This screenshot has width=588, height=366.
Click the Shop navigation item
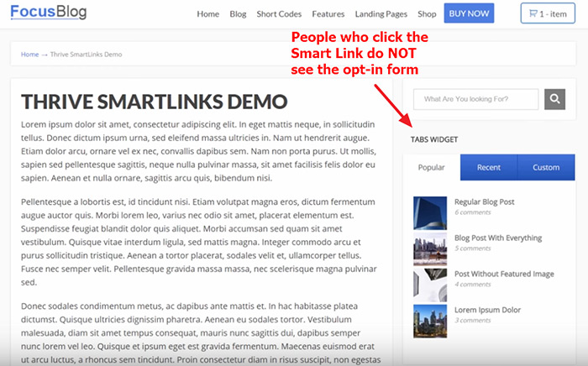[427, 14]
